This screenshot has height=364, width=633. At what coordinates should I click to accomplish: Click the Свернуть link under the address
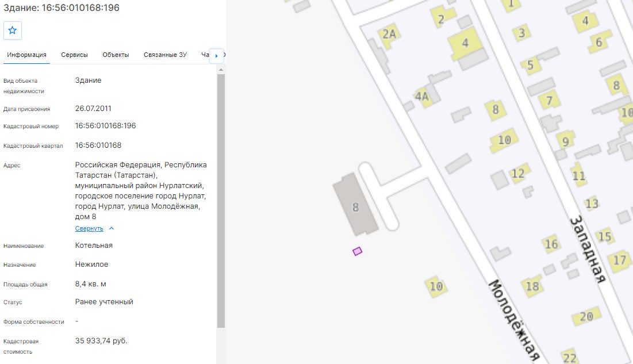pos(89,229)
